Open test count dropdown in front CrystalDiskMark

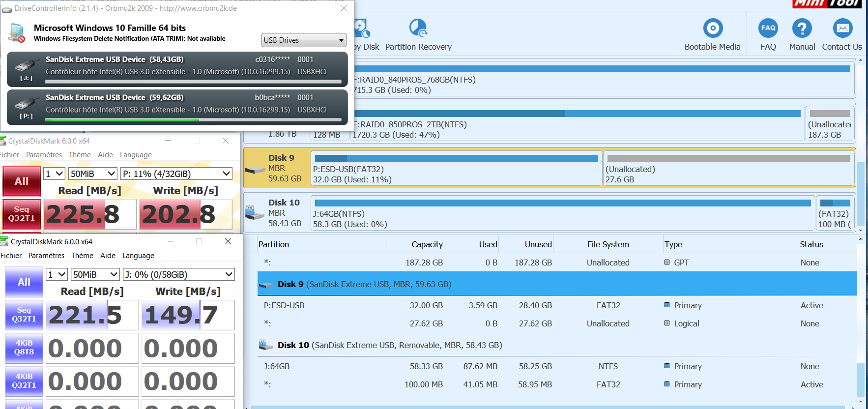click(57, 274)
